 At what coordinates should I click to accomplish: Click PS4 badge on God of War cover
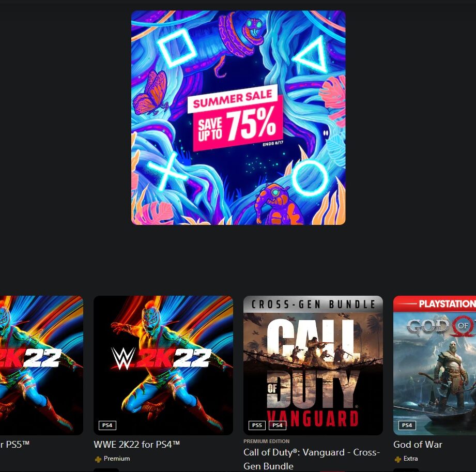[407, 425]
